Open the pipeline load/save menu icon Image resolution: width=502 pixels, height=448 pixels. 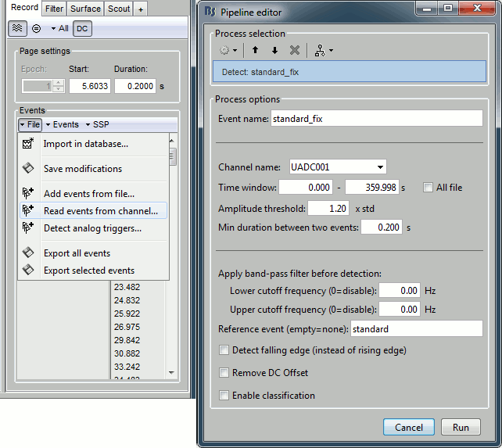tap(321, 50)
